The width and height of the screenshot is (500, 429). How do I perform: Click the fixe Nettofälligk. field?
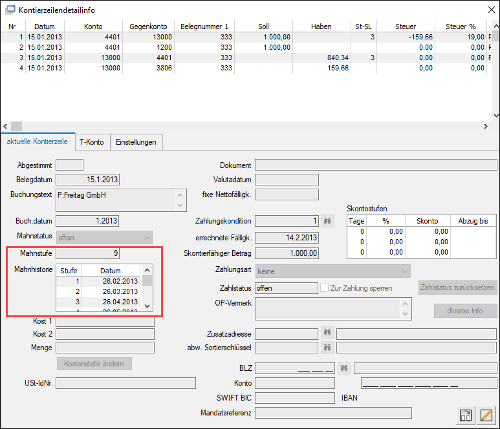pyautogui.click(x=287, y=194)
